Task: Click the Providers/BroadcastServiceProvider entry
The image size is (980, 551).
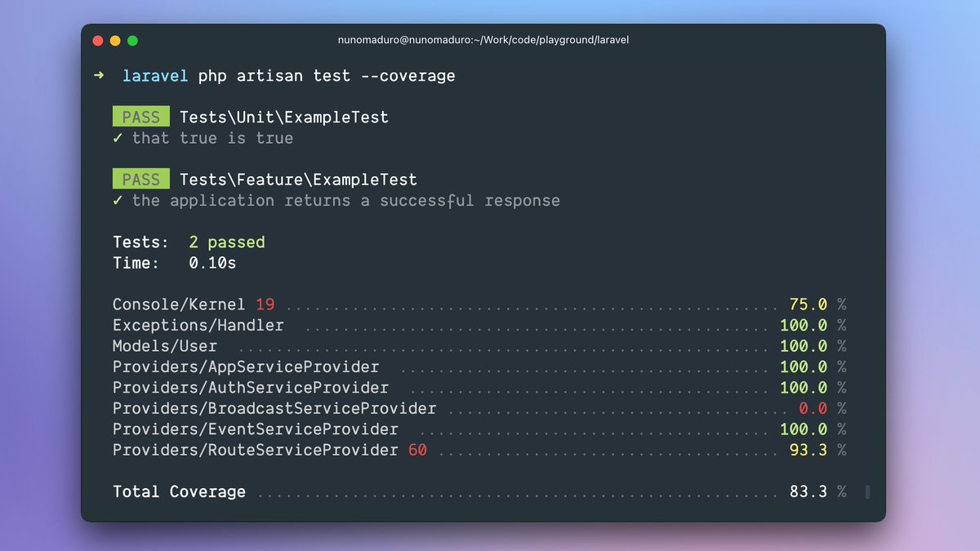Action: [x=274, y=408]
